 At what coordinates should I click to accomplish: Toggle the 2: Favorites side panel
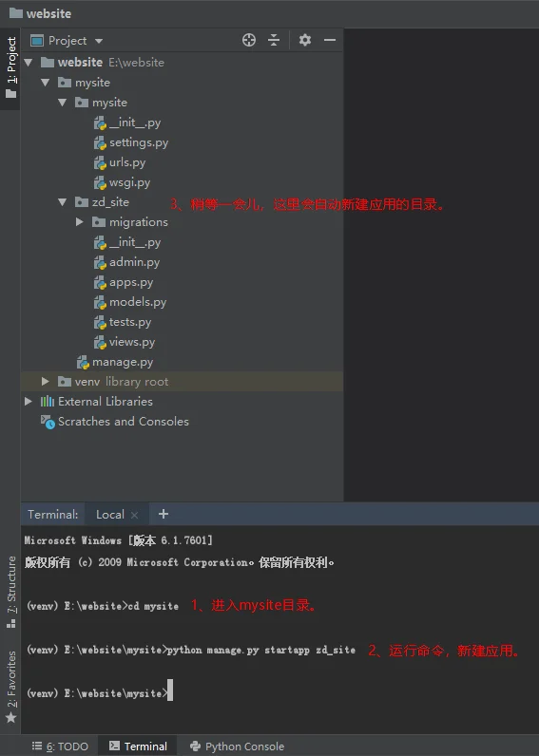tap(11, 687)
